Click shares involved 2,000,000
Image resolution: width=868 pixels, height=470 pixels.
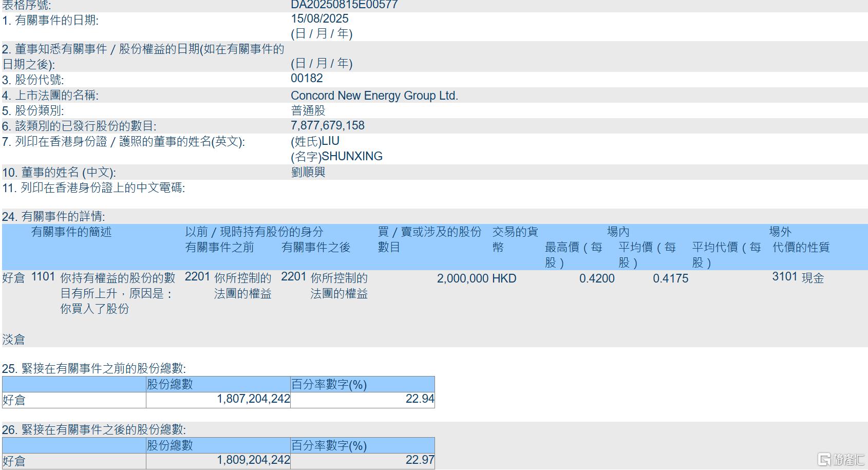point(462,278)
